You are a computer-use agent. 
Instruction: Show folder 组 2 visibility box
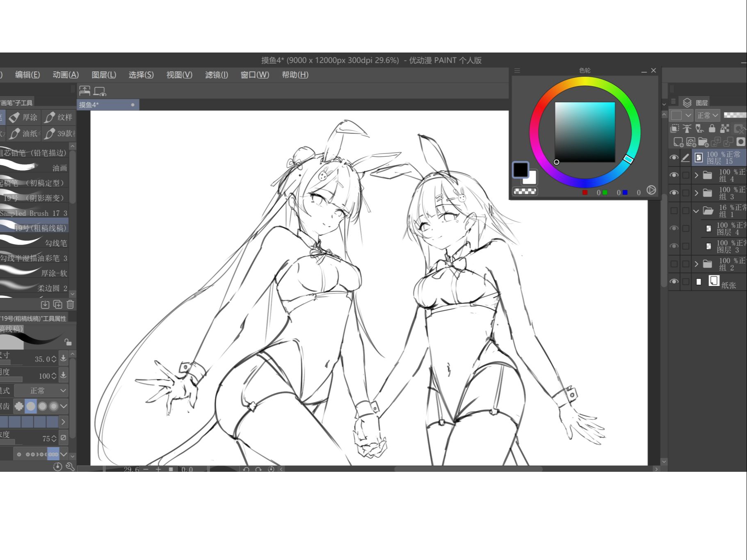click(674, 264)
